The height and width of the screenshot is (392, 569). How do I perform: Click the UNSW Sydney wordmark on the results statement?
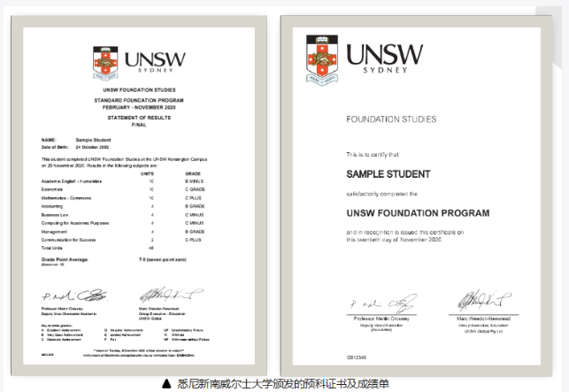coord(155,62)
